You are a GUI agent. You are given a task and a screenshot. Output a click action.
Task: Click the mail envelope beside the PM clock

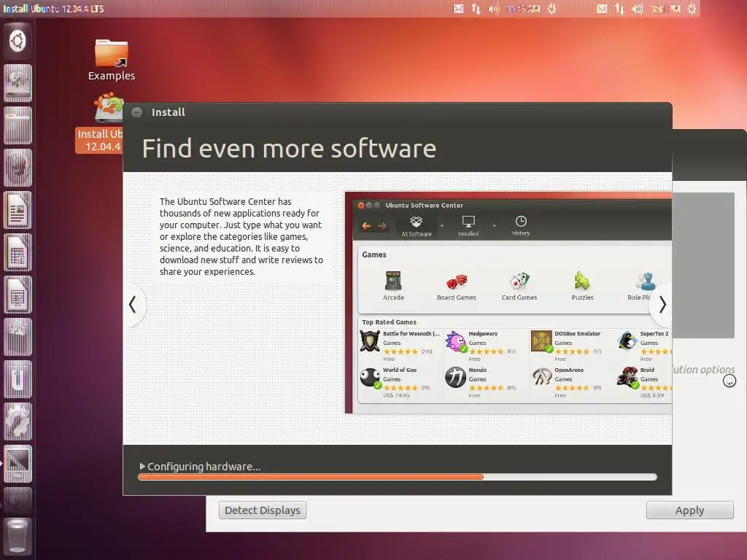(602, 9)
